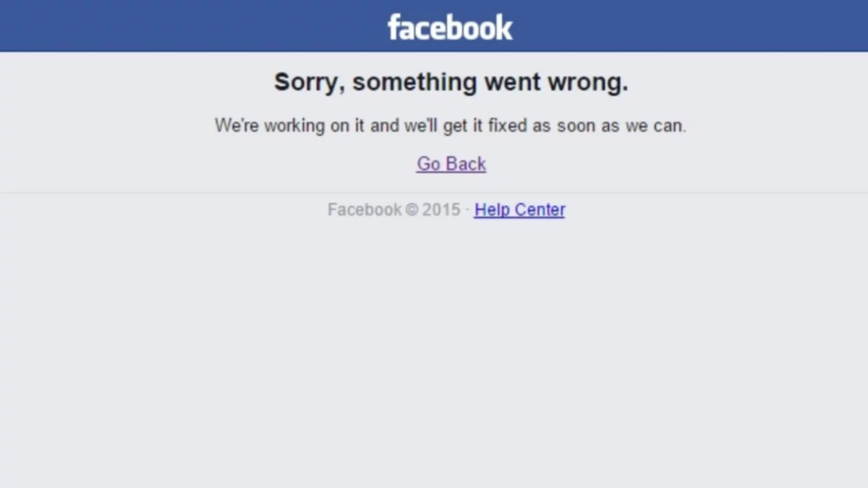Click the word "something" in the heading

coord(414,82)
